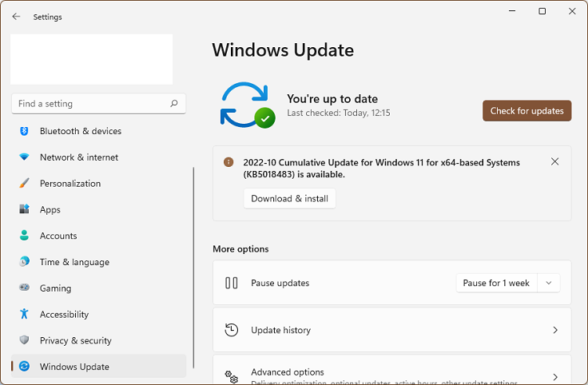This screenshot has width=588, height=385.
Task: Click the Accounts person icon
Action: 25,236
